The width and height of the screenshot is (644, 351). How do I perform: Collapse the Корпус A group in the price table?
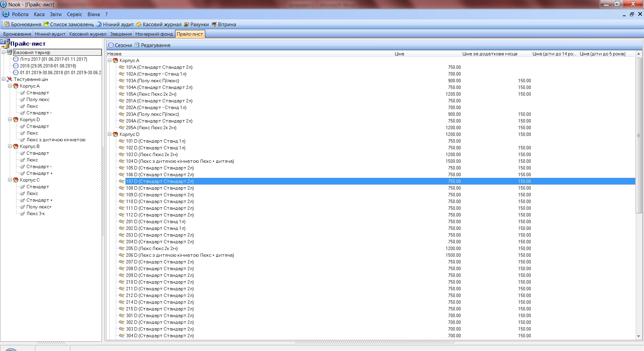tap(109, 60)
